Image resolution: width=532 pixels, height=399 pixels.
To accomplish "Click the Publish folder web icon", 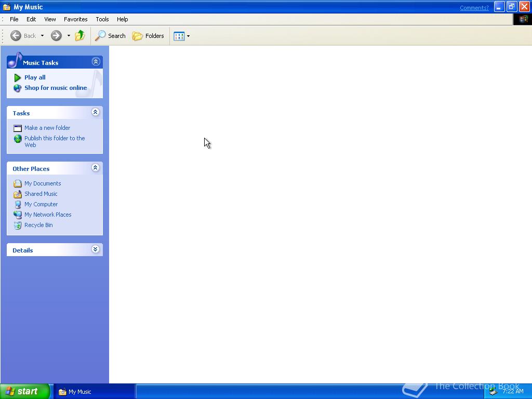I will pyautogui.click(x=18, y=138).
